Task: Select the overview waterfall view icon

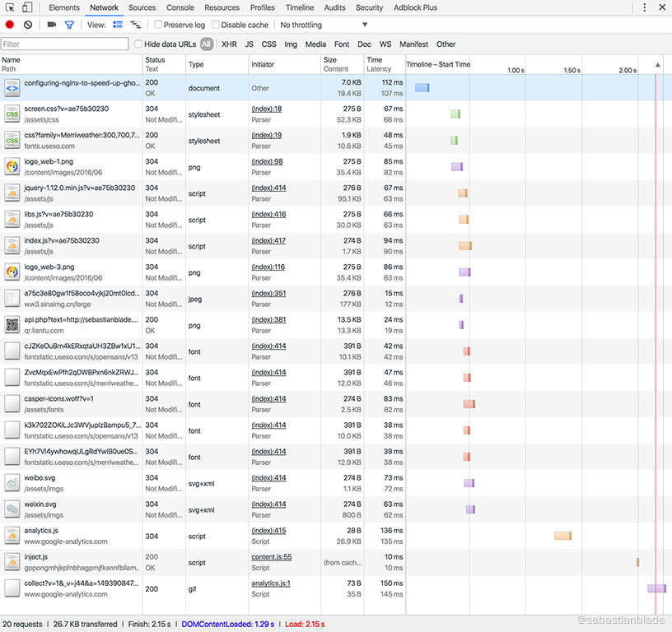Action: pyautogui.click(x=135, y=25)
